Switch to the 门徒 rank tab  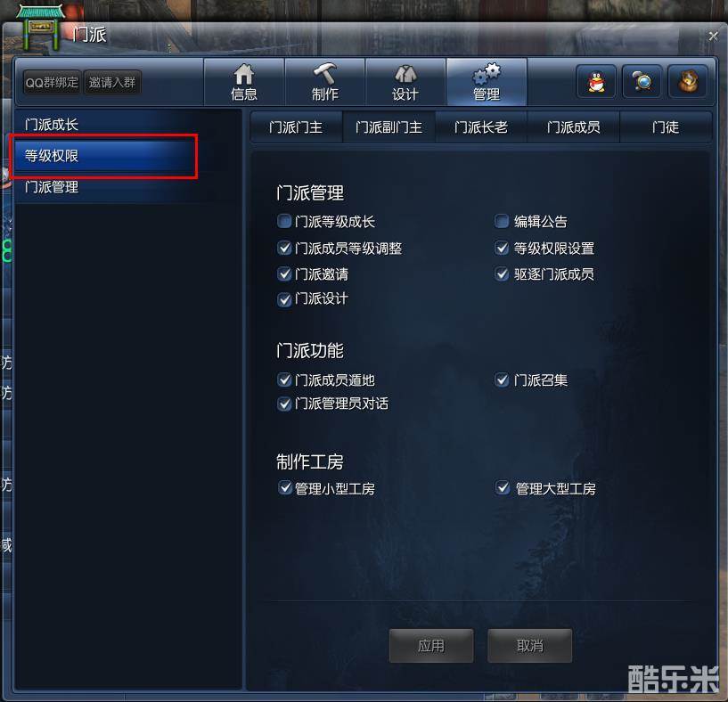tap(666, 127)
